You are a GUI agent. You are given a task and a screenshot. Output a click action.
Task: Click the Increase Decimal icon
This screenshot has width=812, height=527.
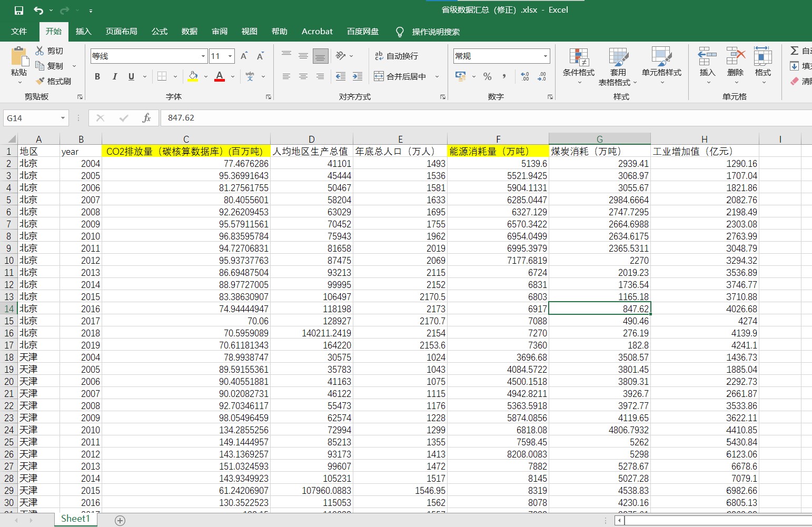[524, 76]
